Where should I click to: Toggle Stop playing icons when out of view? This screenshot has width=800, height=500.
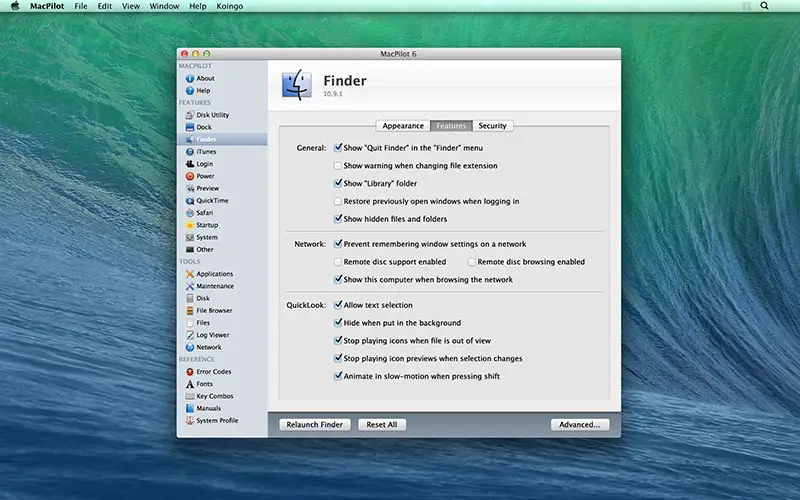pos(338,341)
